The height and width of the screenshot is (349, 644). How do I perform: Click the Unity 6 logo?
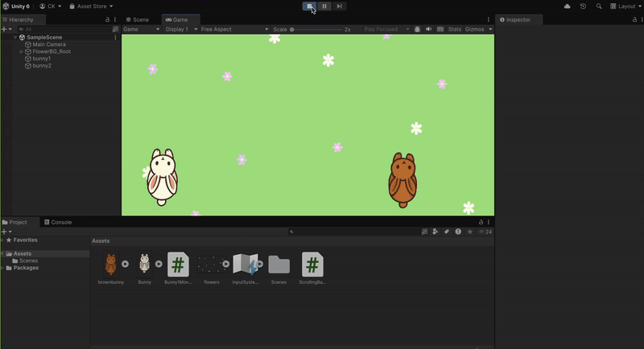(16, 6)
